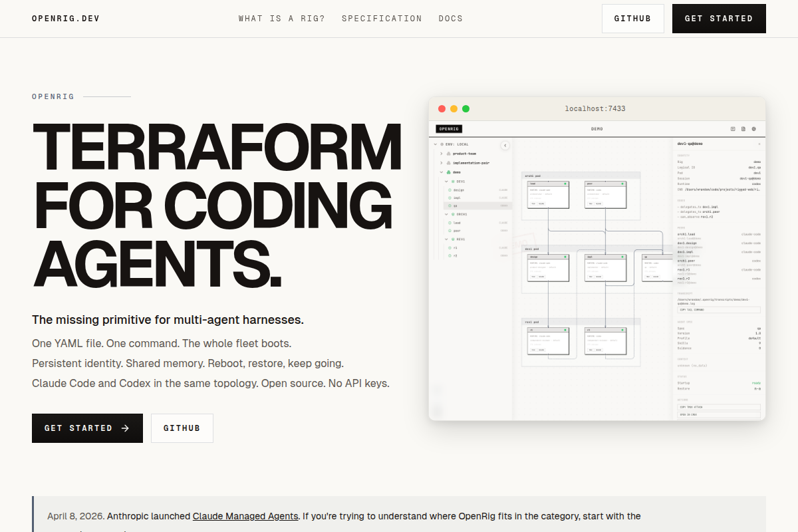Click the dev1-qa@demo panel heading

coord(690,144)
